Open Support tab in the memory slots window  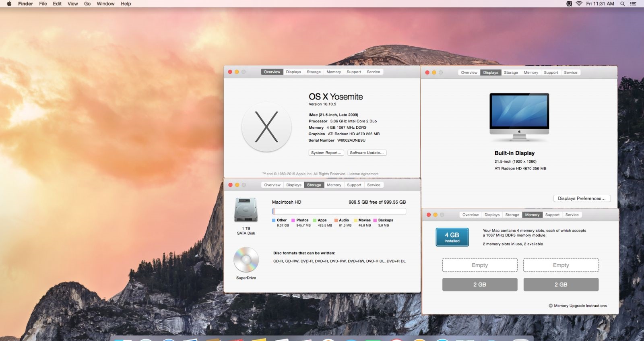(x=552, y=215)
